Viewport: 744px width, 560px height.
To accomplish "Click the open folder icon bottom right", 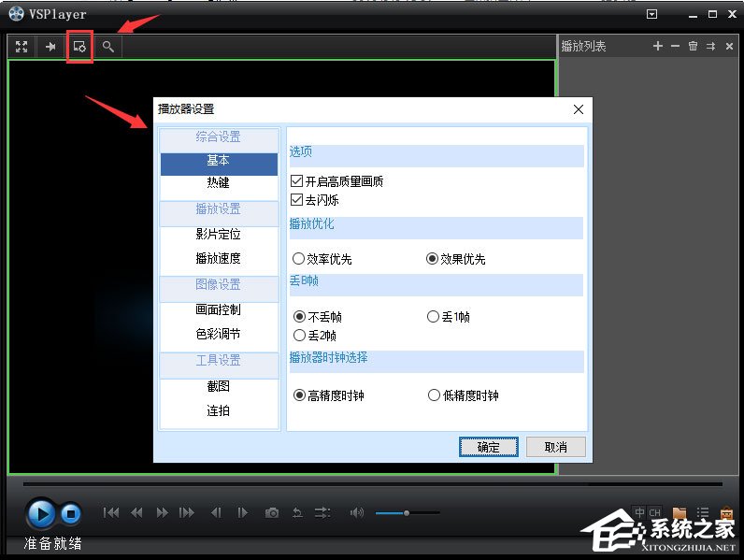I will 680,513.
